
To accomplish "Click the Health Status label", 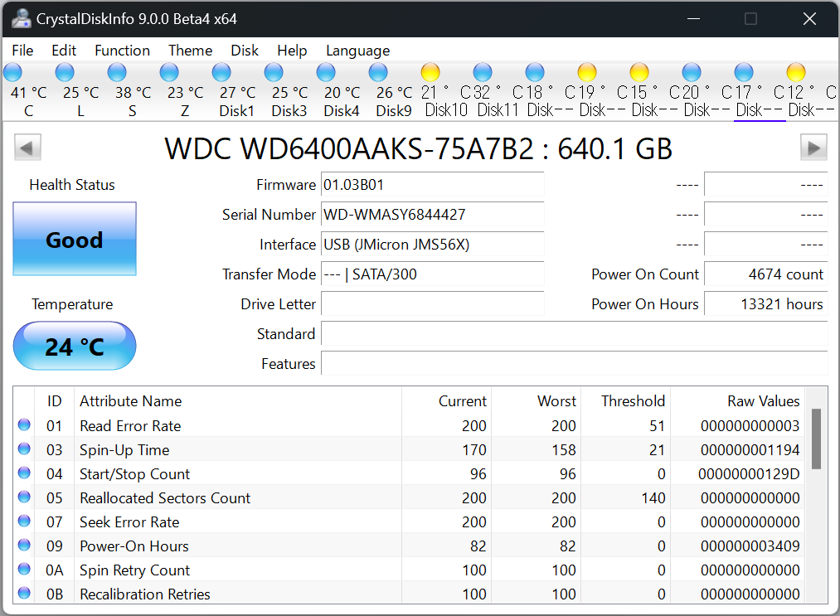I will pos(72,185).
